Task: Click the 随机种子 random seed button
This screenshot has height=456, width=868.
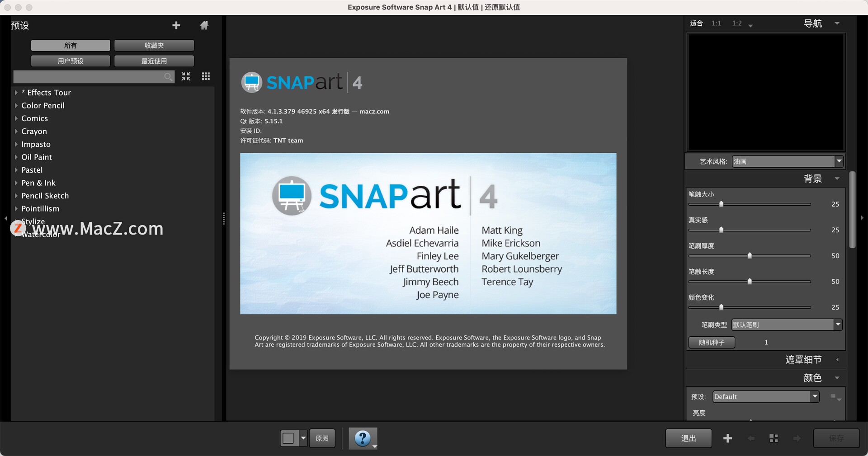Action: 712,342
